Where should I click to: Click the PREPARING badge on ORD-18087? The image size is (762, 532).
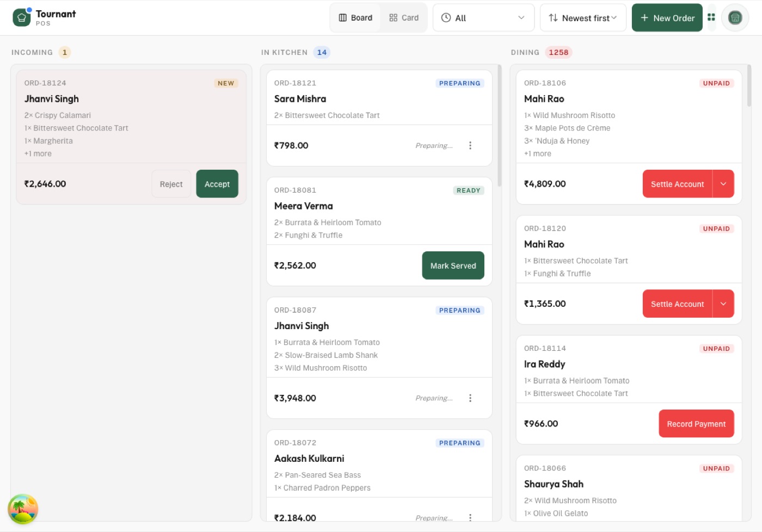(x=460, y=310)
